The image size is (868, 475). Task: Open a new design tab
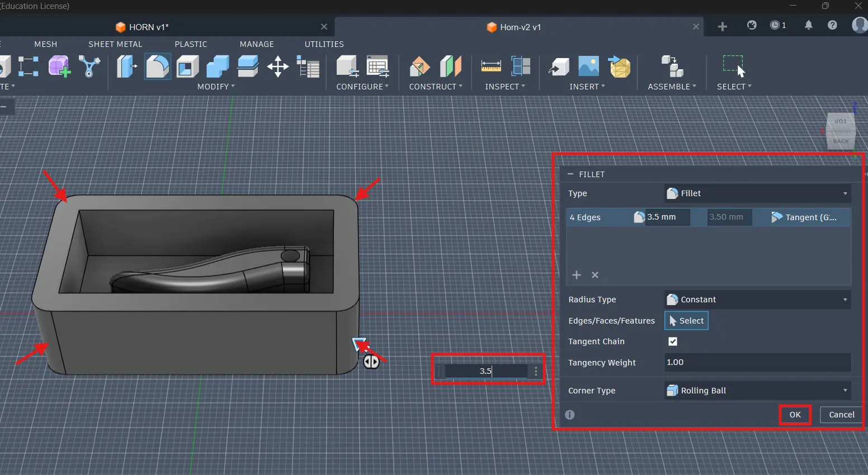(x=722, y=27)
